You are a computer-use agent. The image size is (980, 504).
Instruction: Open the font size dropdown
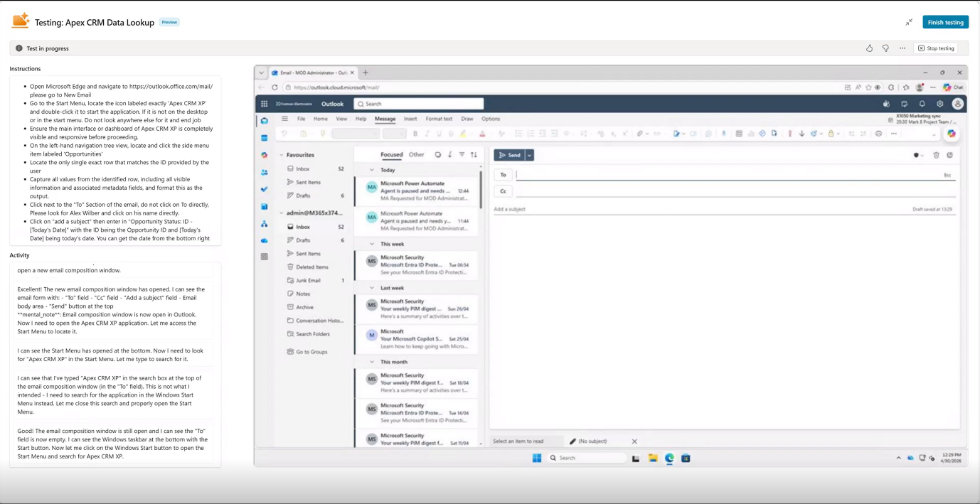tap(394, 134)
